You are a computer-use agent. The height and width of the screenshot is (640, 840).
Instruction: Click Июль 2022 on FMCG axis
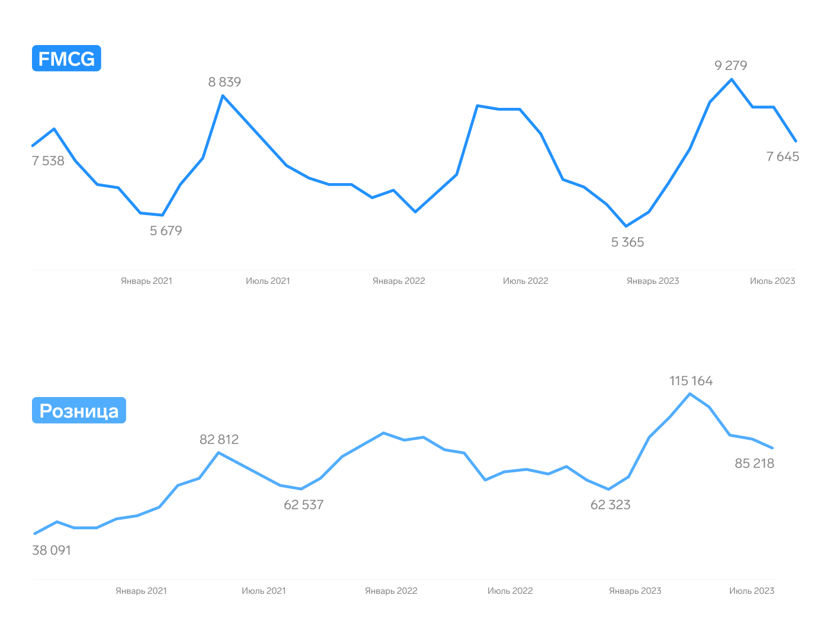pyautogui.click(x=525, y=281)
